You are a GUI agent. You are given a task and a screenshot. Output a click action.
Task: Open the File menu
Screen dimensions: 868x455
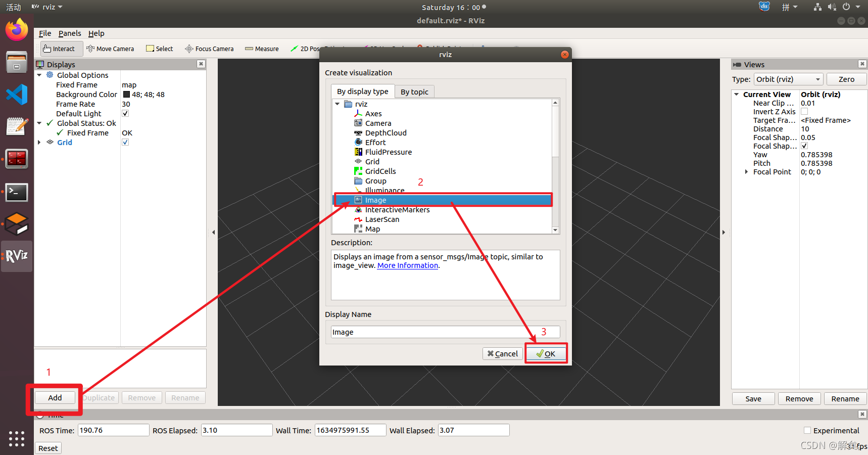click(45, 33)
